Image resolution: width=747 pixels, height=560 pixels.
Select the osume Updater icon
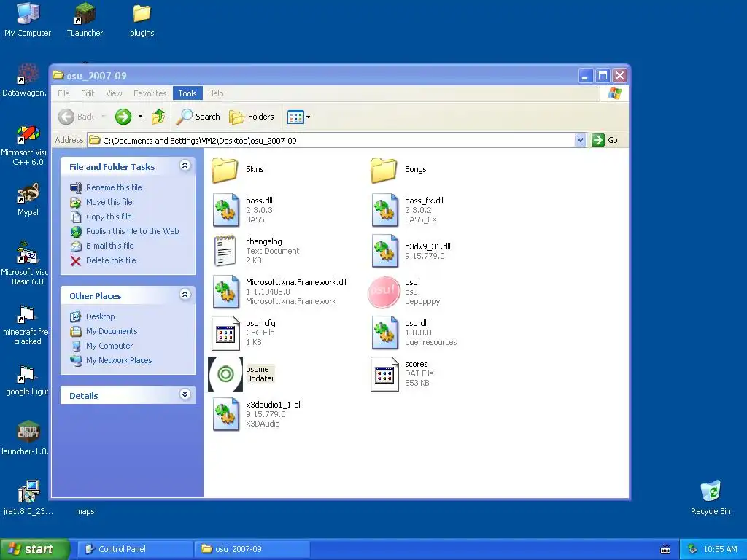point(225,374)
